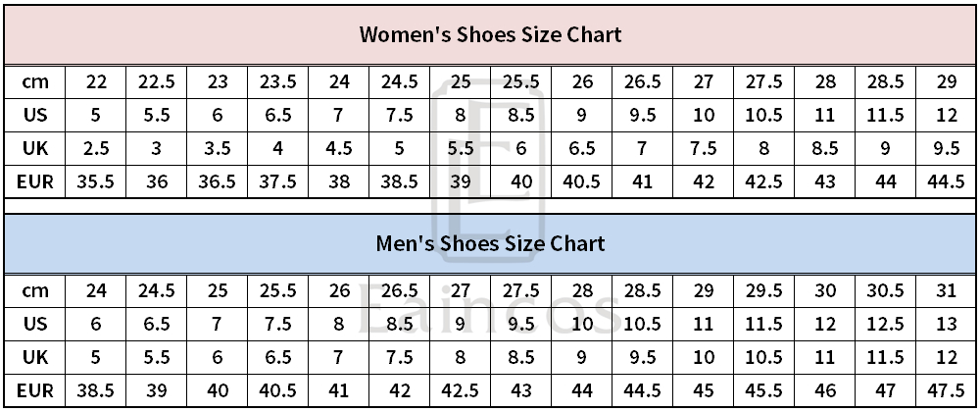Click the EUR 36.5 cell
Screen dimensions: 980x412
point(218,181)
